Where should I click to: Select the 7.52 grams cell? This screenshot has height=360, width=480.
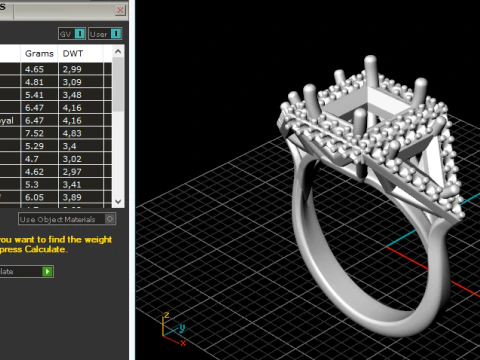(39, 133)
